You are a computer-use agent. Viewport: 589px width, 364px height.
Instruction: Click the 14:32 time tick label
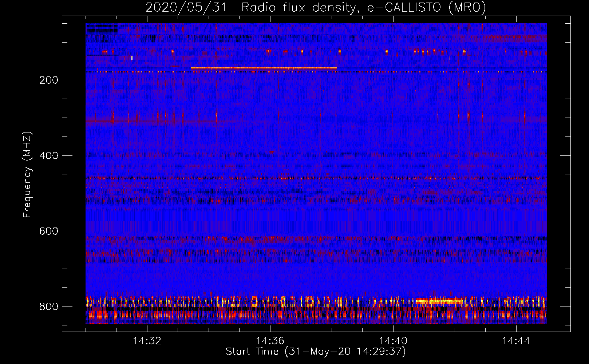click(x=147, y=341)
